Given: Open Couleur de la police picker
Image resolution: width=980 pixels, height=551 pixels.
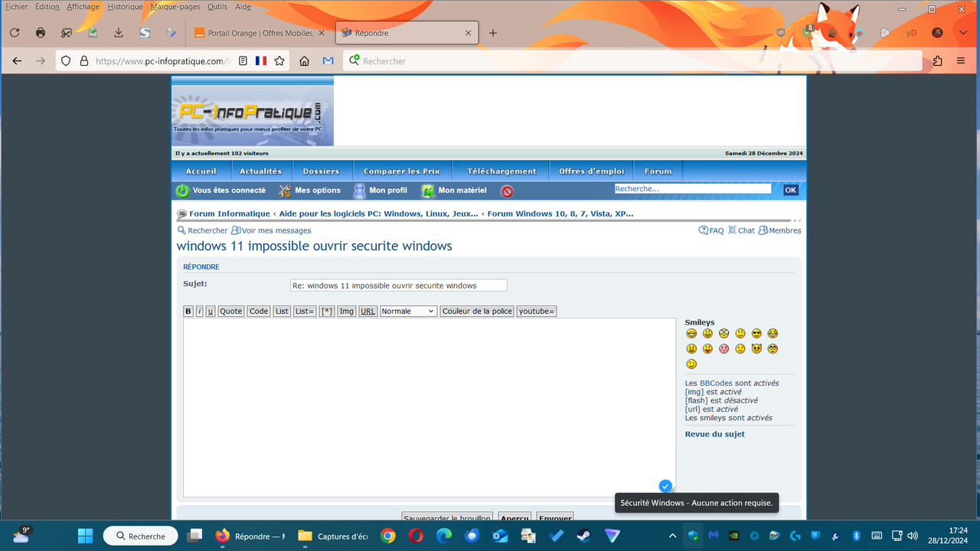Looking at the screenshot, I should [x=477, y=311].
